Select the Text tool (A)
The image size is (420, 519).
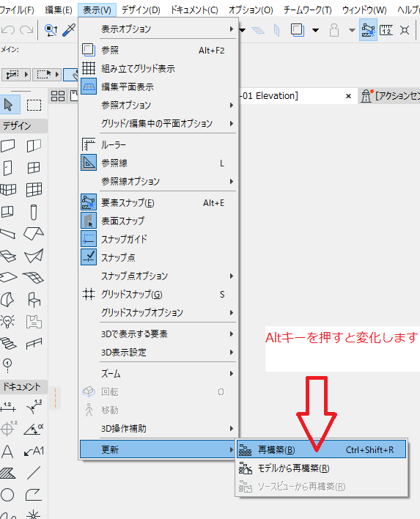[7, 451]
